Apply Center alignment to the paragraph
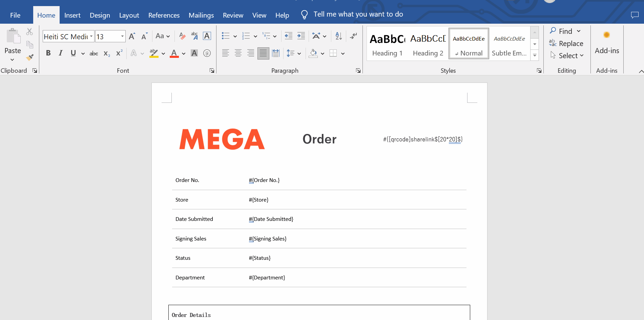Viewport: 644px width, 320px height. [238, 53]
